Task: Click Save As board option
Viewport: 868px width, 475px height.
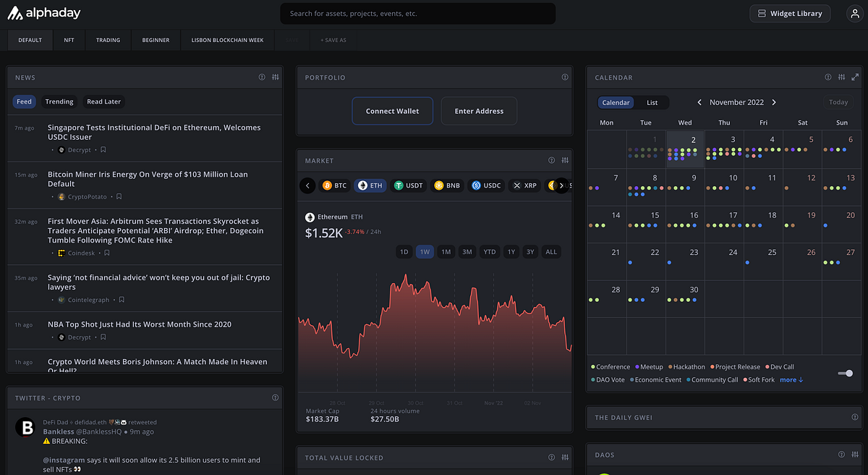Action: tap(333, 40)
